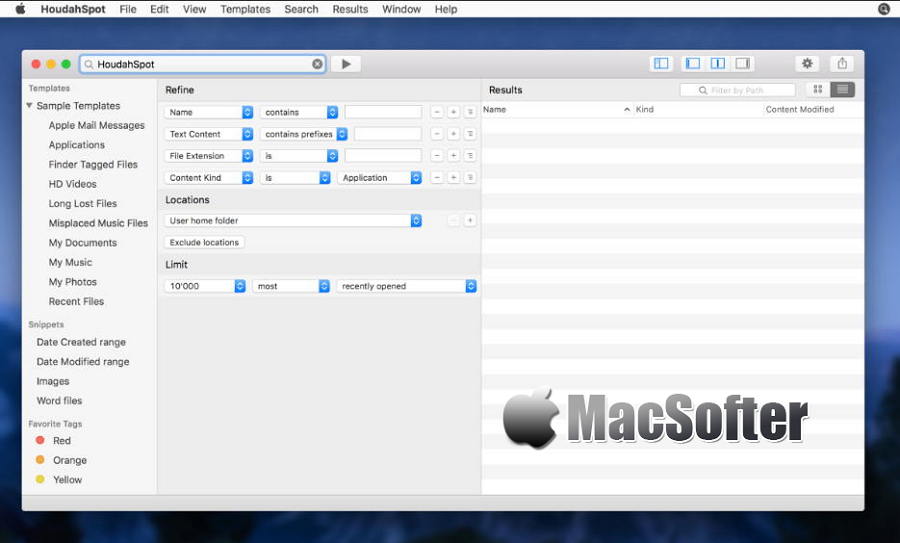
Task: Remove the Name criterion with minus
Action: point(437,112)
